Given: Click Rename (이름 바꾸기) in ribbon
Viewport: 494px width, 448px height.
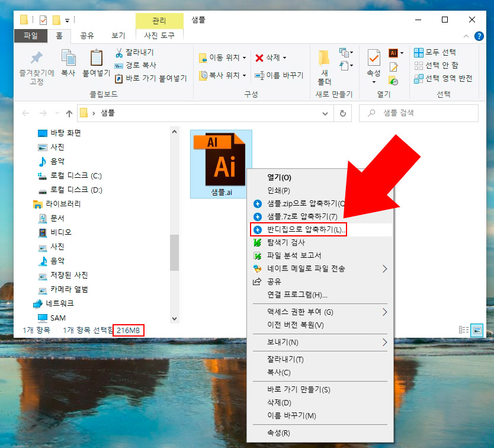Looking at the screenshot, I should point(279,75).
